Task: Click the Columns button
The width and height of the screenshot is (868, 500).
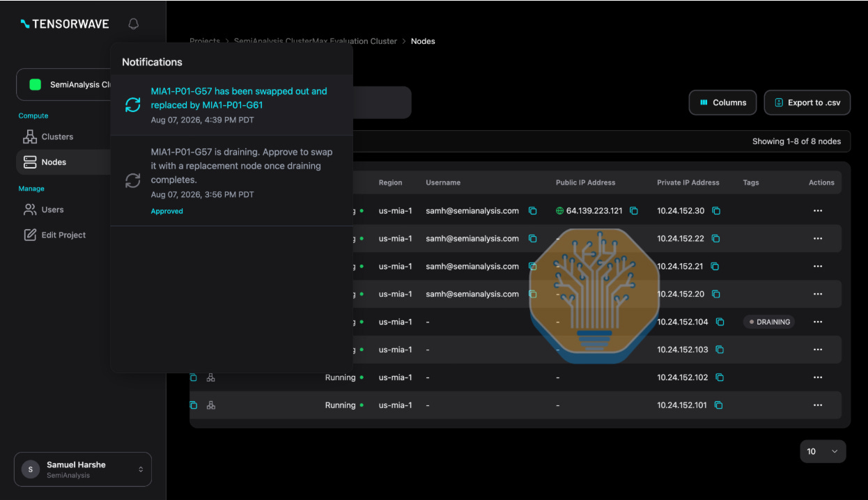Action: point(722,102)
